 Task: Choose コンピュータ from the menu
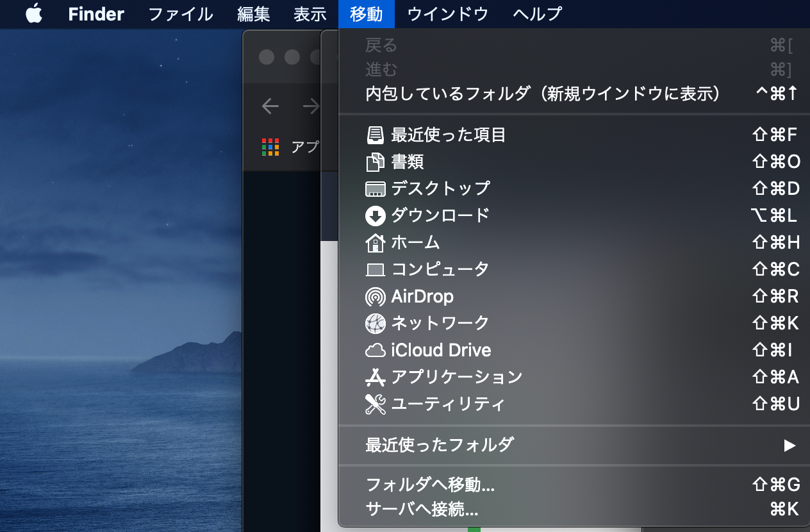click(x=574, y=270)
